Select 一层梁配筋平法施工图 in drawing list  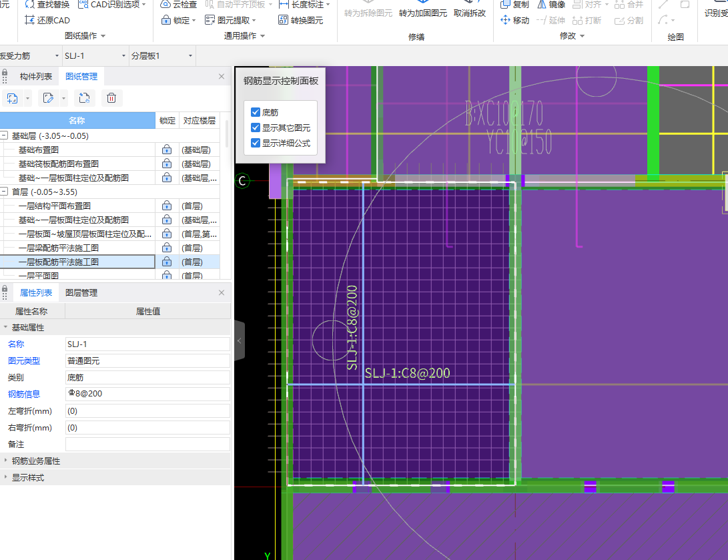59,248
